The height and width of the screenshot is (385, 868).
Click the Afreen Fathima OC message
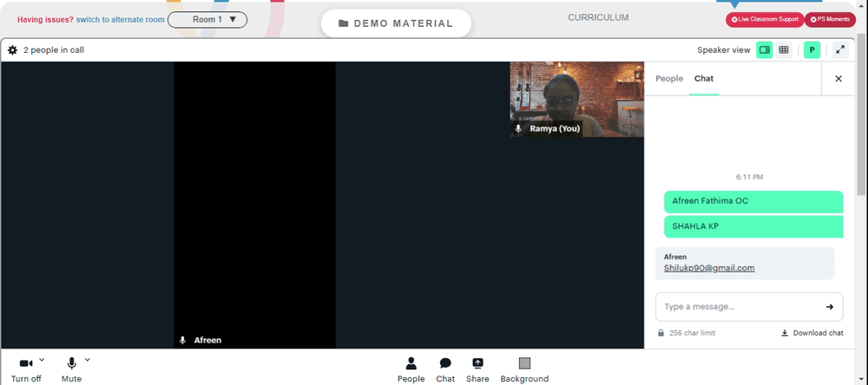pos(753,201)
